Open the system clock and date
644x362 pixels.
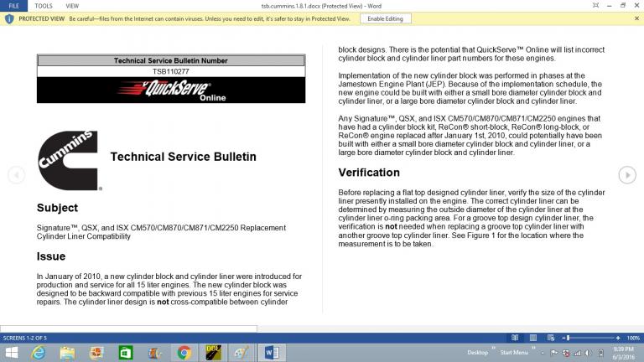(x=623, y=353)
